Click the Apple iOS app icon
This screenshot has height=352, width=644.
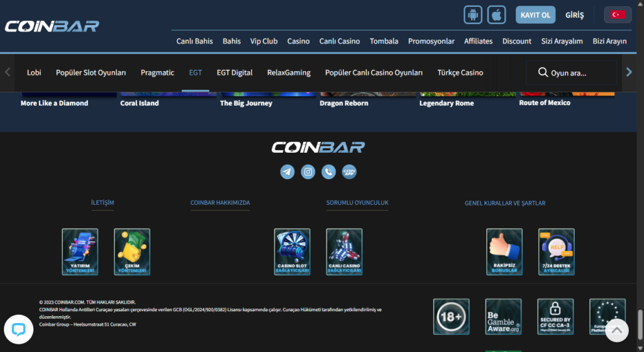[497, 14]
